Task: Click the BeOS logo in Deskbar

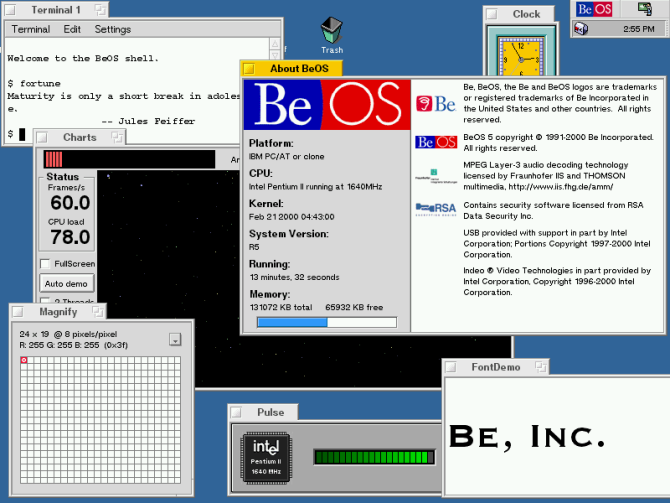Action: tap(594, 9)
